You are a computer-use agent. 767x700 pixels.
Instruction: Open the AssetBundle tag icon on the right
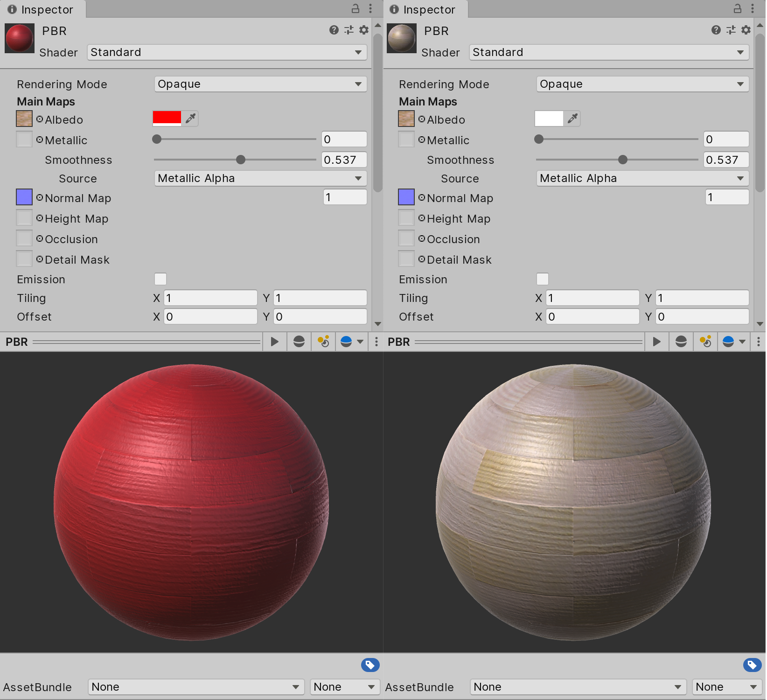(x=751, y=665)
